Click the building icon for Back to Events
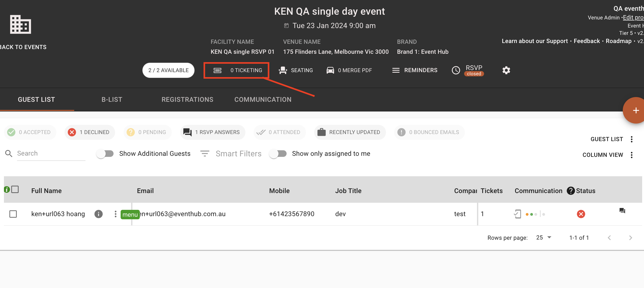The width and height of the screenshot is (644, 288). click(20, 24)
